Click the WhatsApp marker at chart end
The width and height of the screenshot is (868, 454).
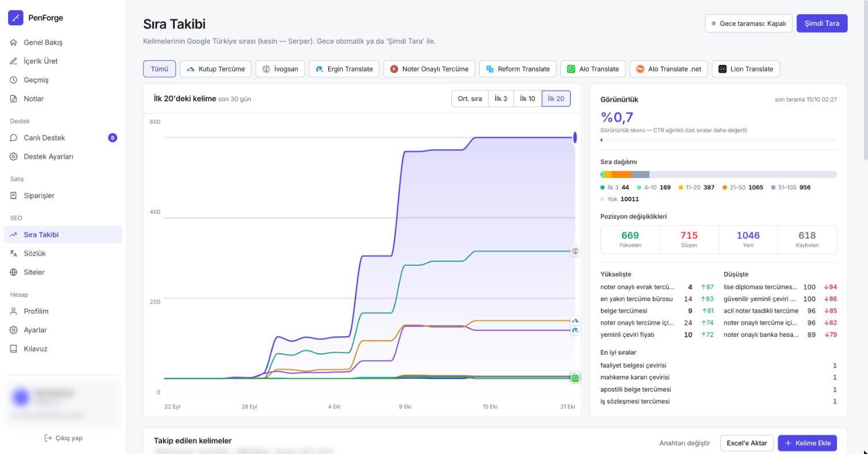(575, 378)
